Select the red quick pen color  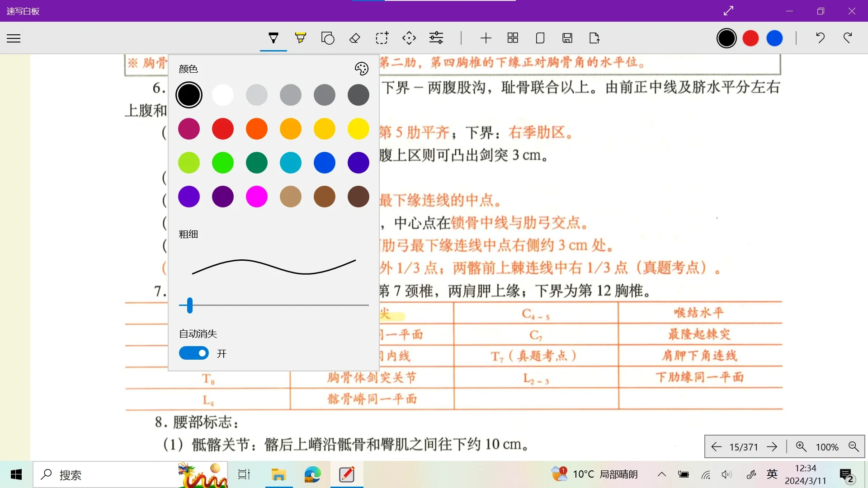[750, 38]
